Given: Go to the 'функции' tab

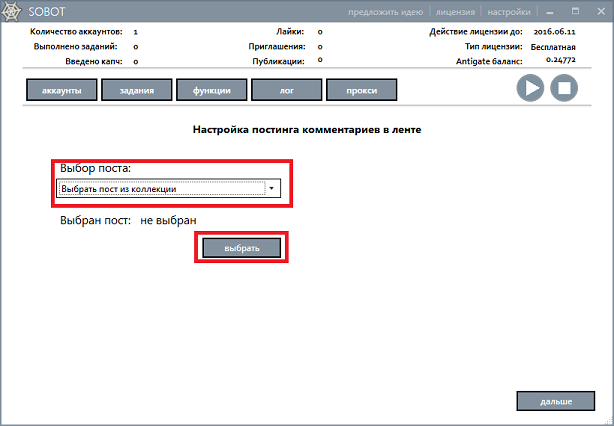Looking at the screenshot, I should 211,90.
